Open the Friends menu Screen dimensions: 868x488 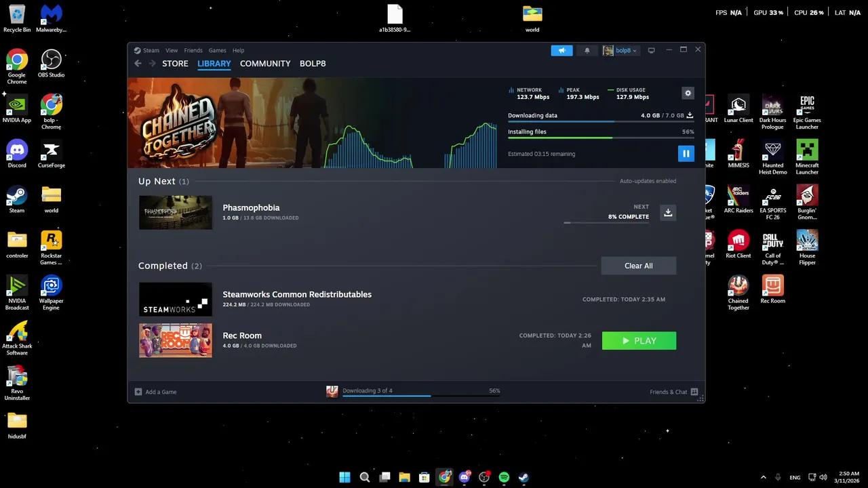pyautogui.click(x=193, y=50)
